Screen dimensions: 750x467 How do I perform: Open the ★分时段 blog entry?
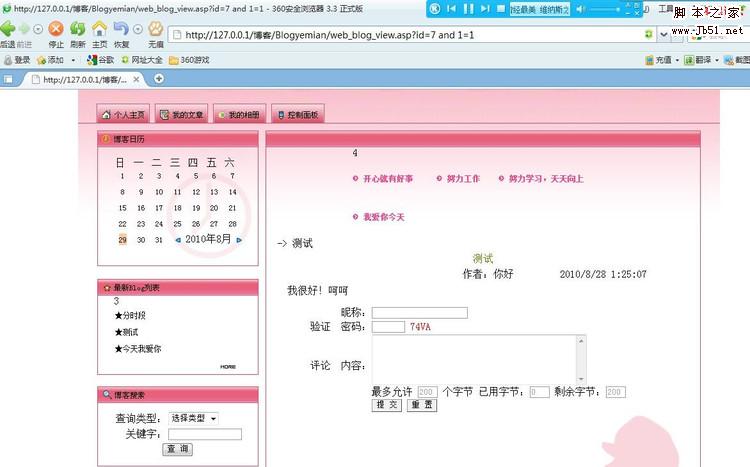point(130,315)
